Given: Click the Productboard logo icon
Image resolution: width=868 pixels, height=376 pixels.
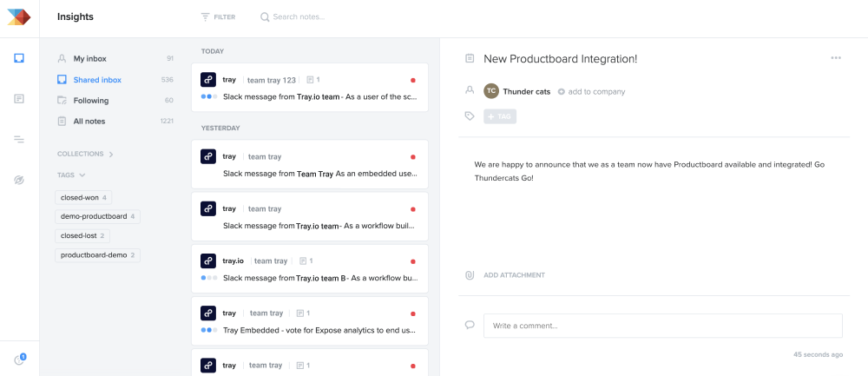Looking at the screenshot, I should click(18, 16).
